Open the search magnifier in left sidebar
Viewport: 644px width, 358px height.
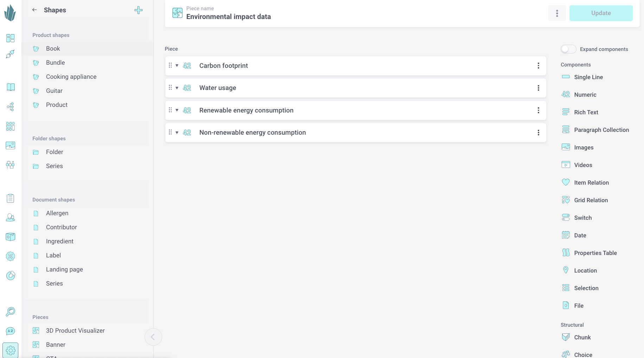(11, 311)
